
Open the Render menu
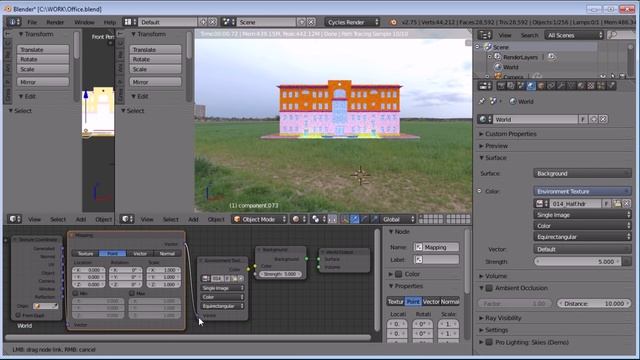coord(55,22)
